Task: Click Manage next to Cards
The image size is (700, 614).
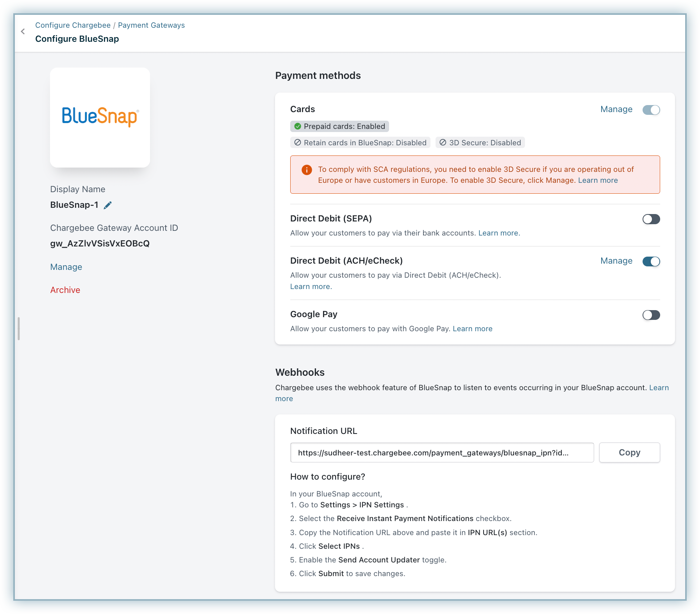Action: 616,109
